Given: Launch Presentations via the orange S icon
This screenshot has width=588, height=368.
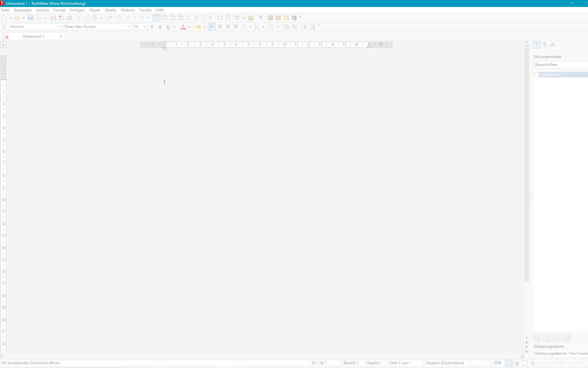Looking at the screenshot, I should click(278, 18).
